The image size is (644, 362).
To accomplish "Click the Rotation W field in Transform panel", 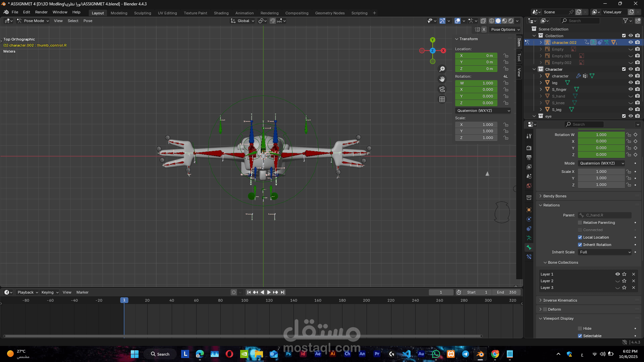I will coord(476,83).
